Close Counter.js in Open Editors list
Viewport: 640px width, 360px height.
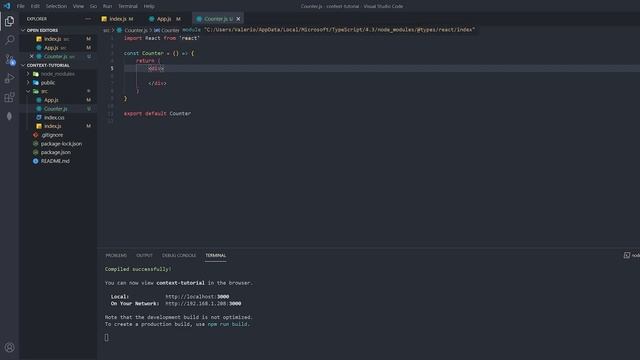[31, 56]
